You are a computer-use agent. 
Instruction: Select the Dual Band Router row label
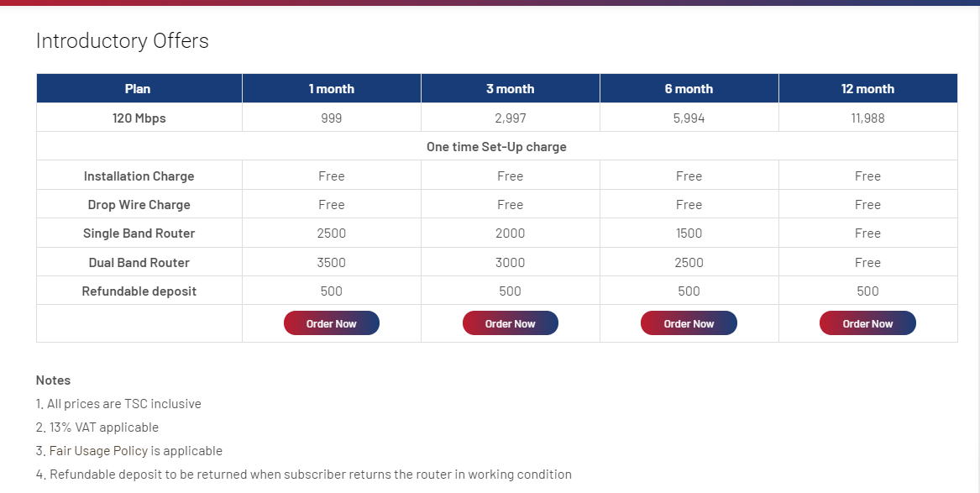(139, 262)
